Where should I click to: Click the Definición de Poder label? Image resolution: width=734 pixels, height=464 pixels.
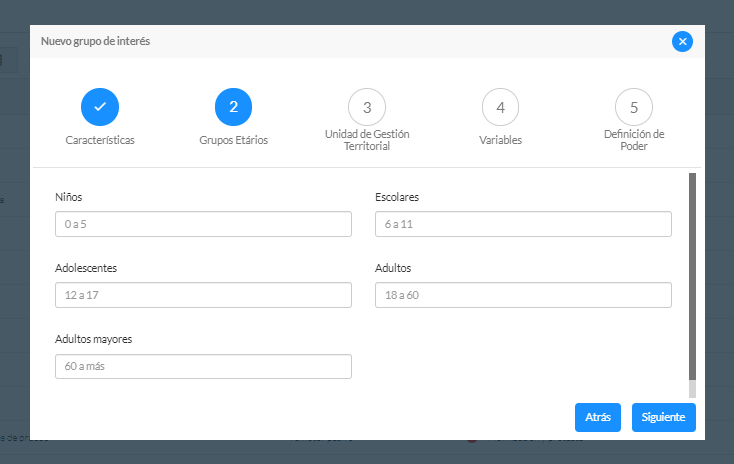[634, 140]
